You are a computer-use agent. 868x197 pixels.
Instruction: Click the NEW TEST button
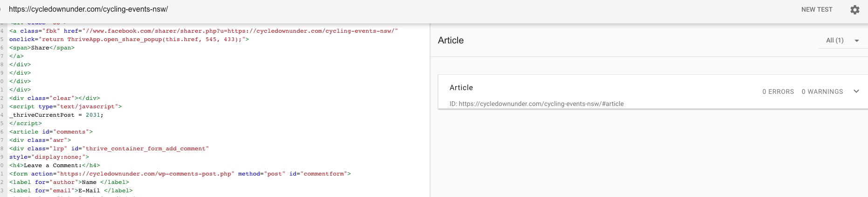point(816,9)
